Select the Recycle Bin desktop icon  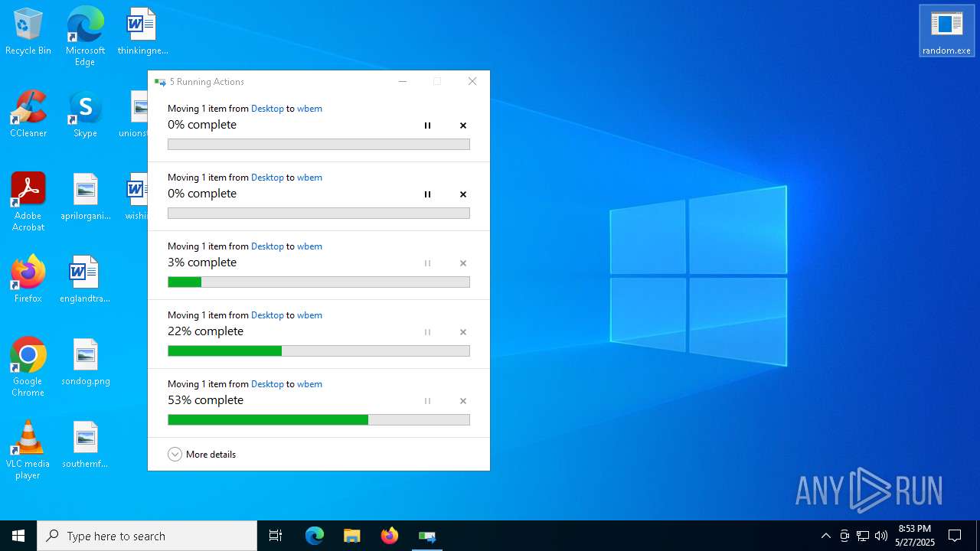click(x=28, y=32)
